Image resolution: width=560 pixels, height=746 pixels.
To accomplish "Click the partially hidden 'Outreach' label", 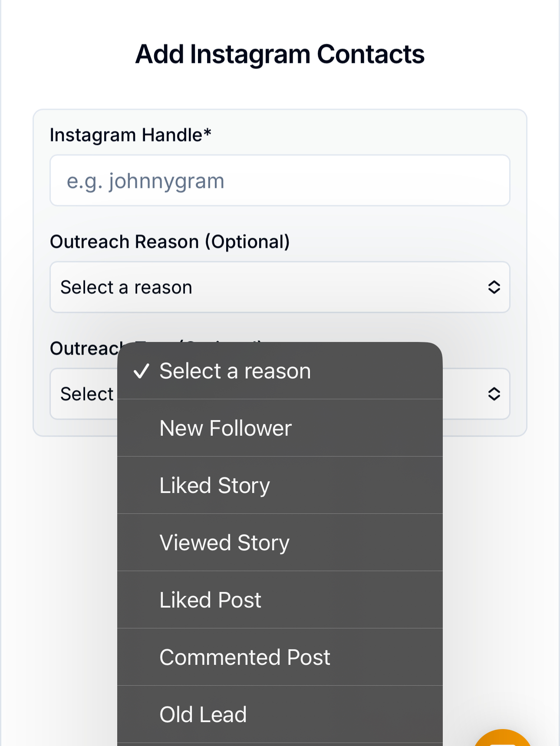I will [85, 348].
